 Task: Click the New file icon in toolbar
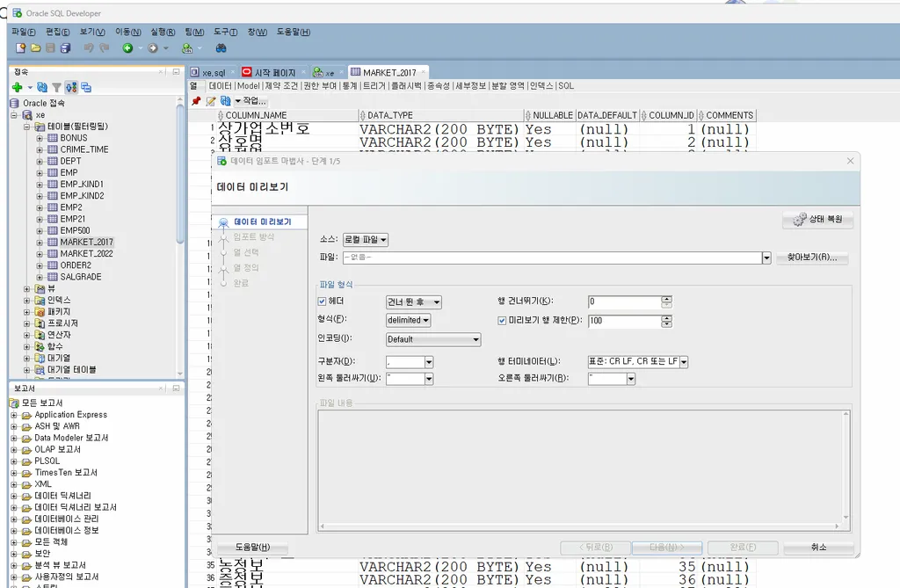point(21,48)
